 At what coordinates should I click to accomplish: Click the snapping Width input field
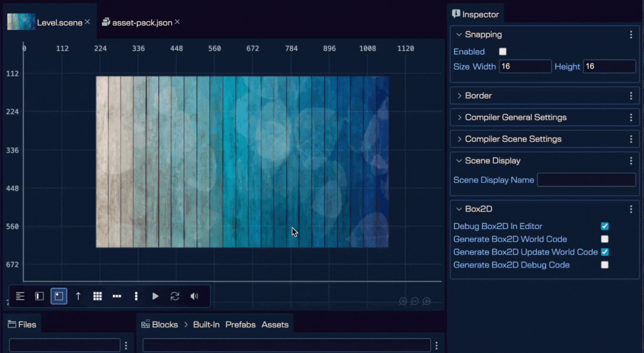pos(525,67)
